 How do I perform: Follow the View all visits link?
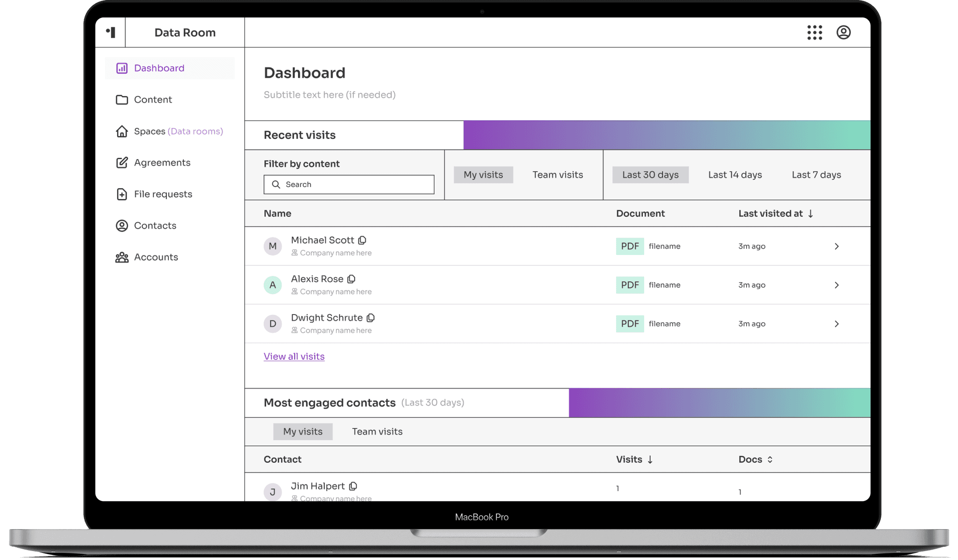point(294,356)
